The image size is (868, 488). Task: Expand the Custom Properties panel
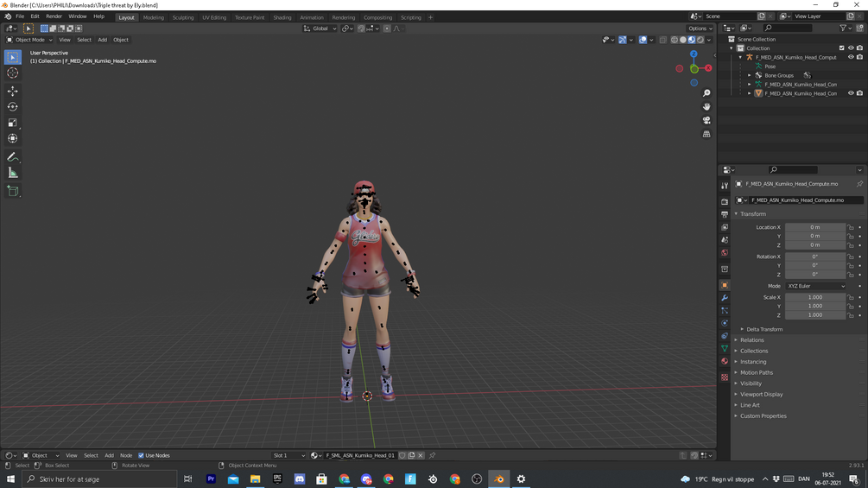[x=763, y=416]
